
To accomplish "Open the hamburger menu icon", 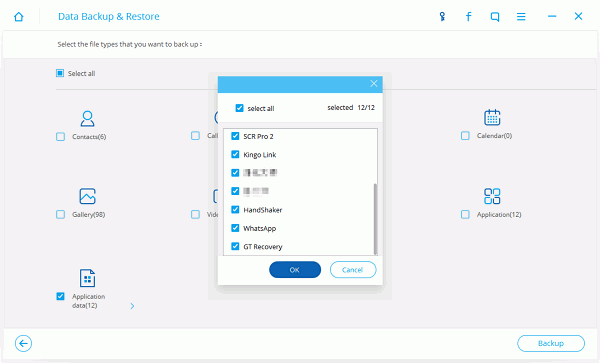I will [x=521, y=16].
